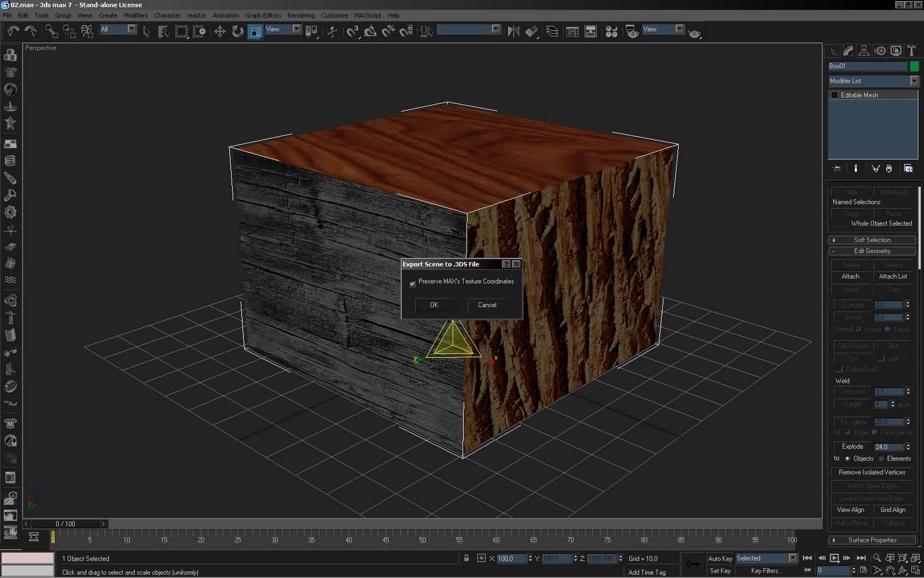Click the Grid Align button
Viewport: 924px width, 578px height.
tap(893, 510)
